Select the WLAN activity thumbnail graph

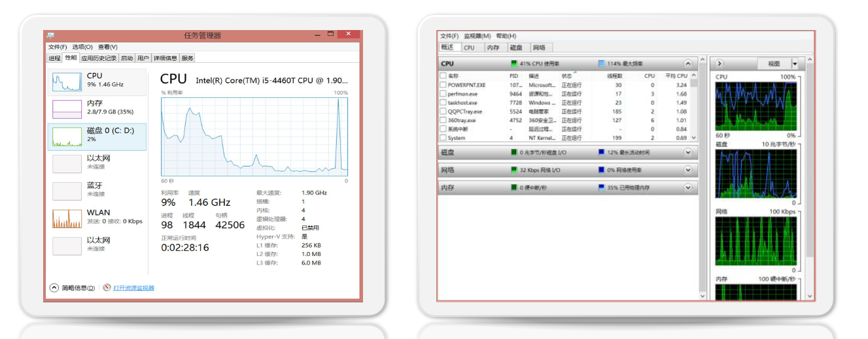(x=67, y=218)
